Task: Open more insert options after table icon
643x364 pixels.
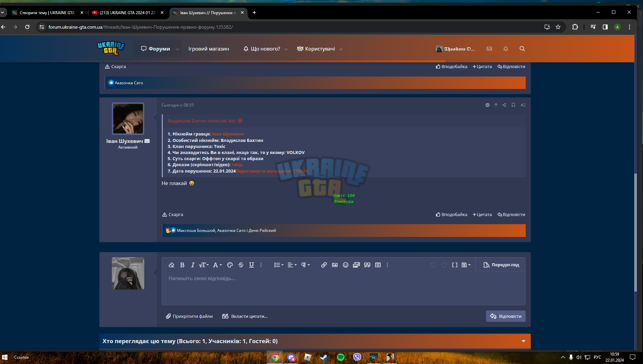Action: tap(387, 265)
